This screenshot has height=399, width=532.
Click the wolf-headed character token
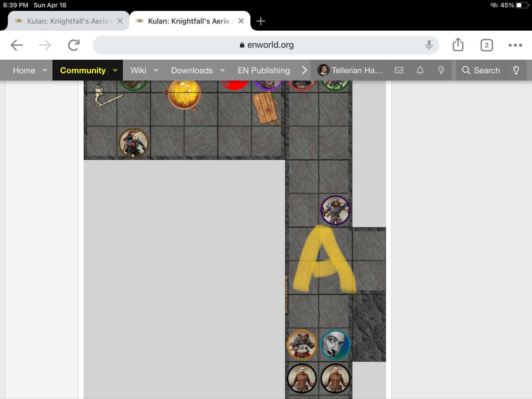click(134, 143)
